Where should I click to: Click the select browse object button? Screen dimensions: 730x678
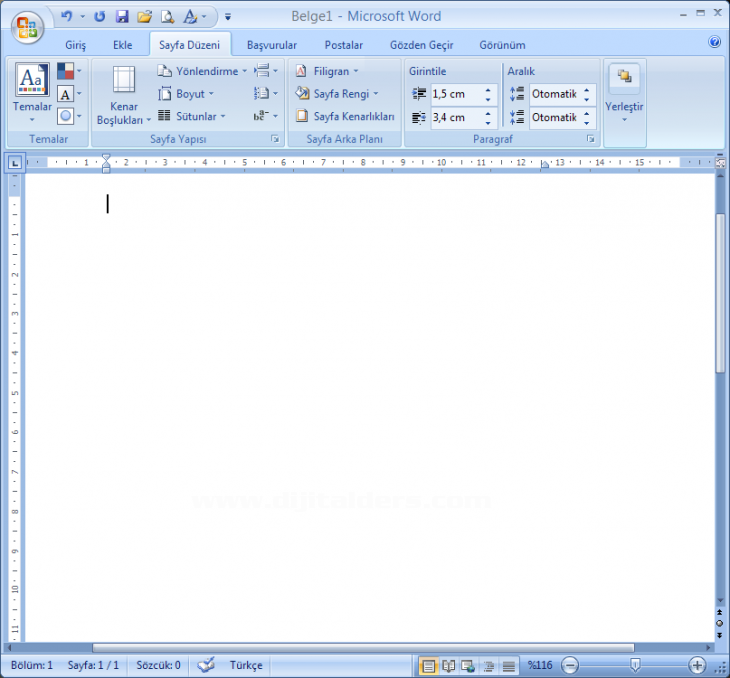tap(720, 623)
